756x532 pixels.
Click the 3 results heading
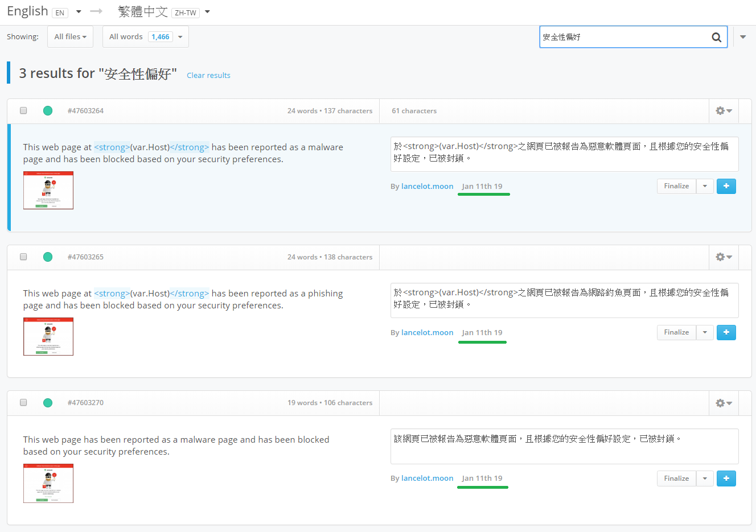pyautogui.click(x=98, y=73)
